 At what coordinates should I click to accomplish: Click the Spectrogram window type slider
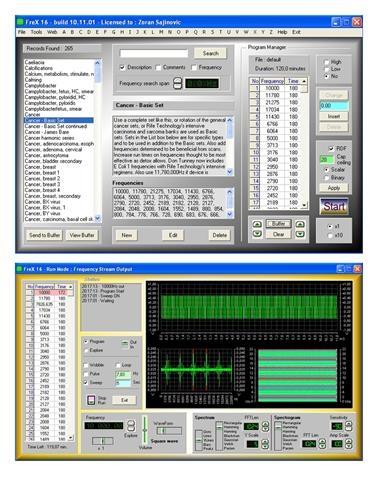point(278,436)
